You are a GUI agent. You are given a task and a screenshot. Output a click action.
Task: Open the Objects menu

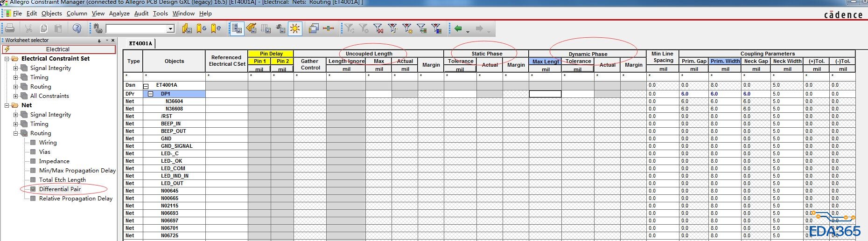click(51, 13)
